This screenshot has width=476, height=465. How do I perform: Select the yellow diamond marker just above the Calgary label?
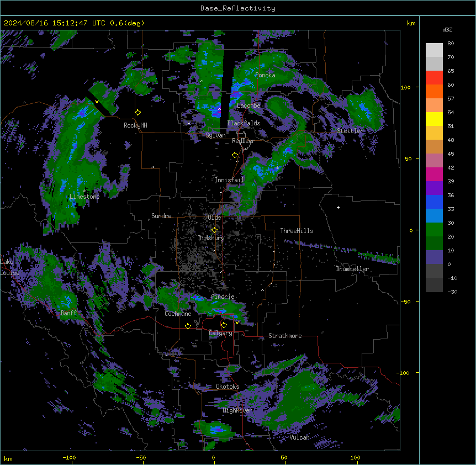click(x=224, y=325)
